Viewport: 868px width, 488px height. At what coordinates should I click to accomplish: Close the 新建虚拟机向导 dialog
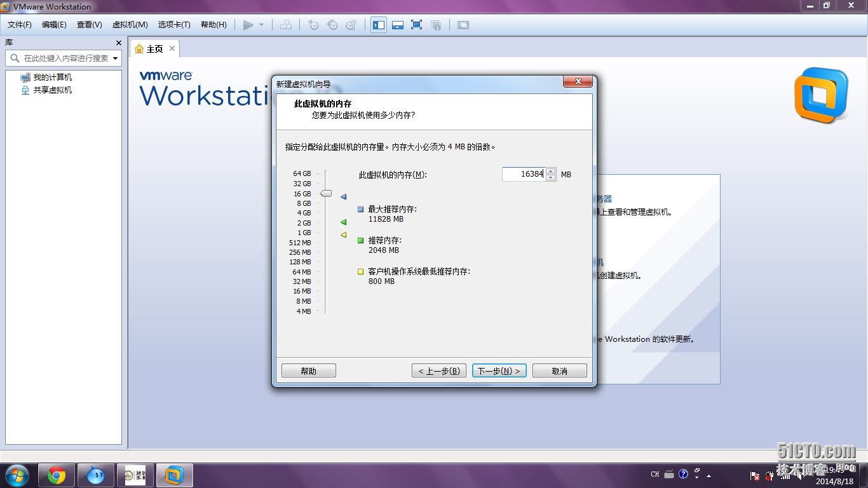[x=578, y=82]
